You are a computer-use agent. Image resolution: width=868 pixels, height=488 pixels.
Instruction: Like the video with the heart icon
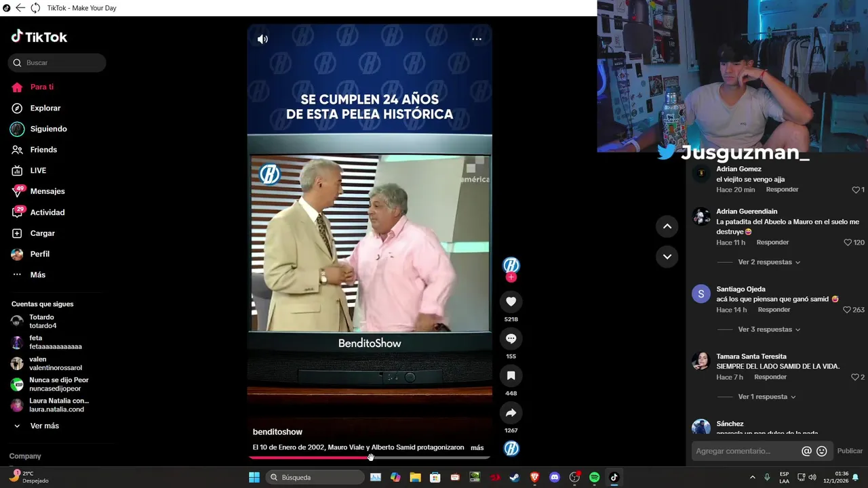[511, 302]
